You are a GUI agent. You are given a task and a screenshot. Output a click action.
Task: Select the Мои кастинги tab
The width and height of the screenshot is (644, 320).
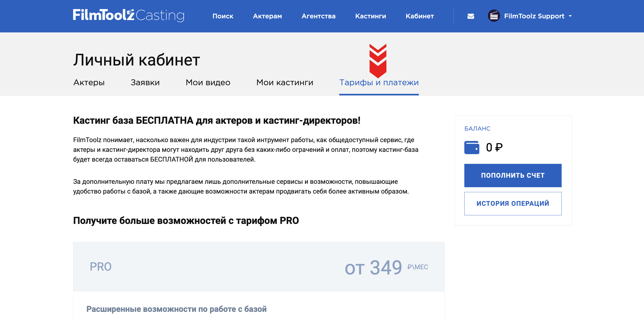284,82
